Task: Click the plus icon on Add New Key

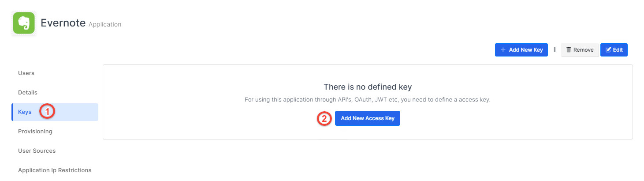Action: tap(503, 50)
